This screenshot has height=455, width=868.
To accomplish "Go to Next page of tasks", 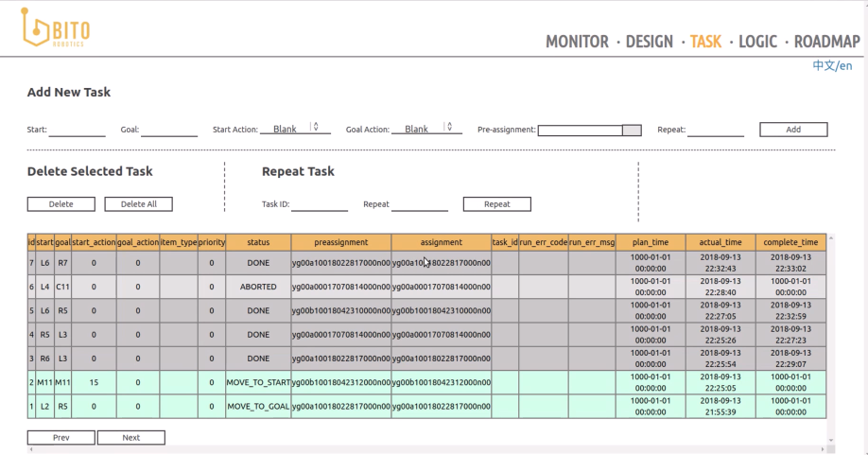I will pyautogui.click(x=130, y=437).
